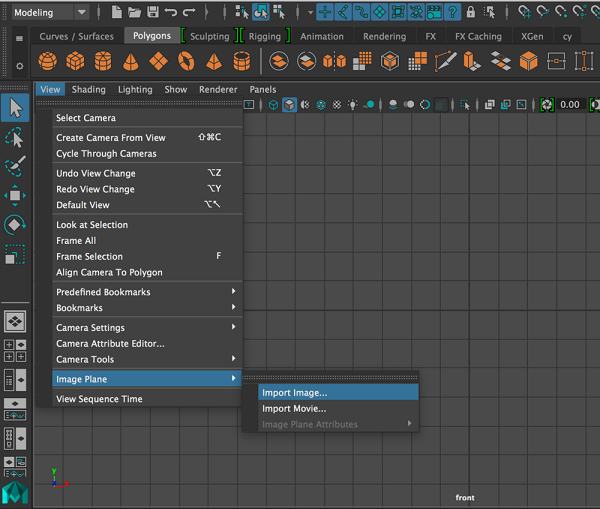Toggle smooth shade all in viewport
Viewport: 600px width, 509px height.
point(289,105)
